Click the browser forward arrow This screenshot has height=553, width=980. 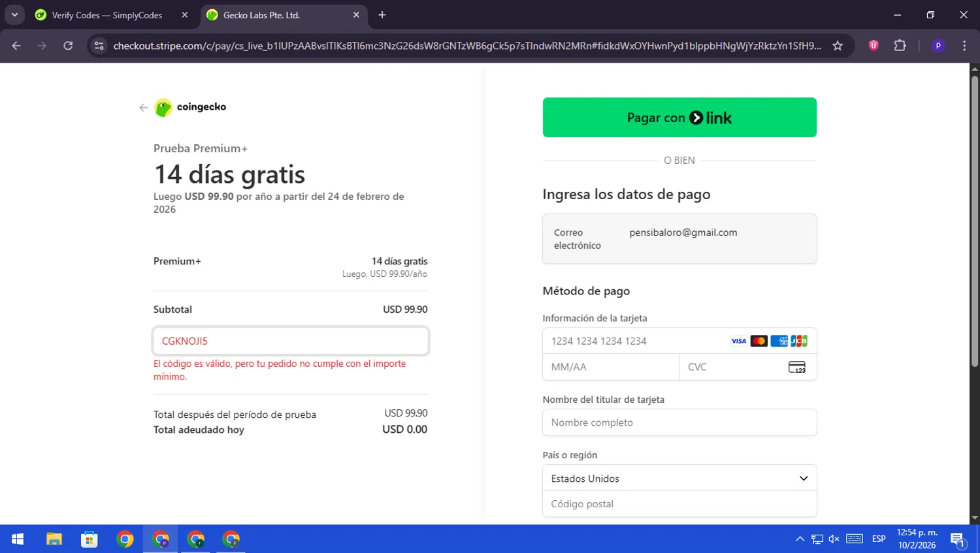click(42, 46)
